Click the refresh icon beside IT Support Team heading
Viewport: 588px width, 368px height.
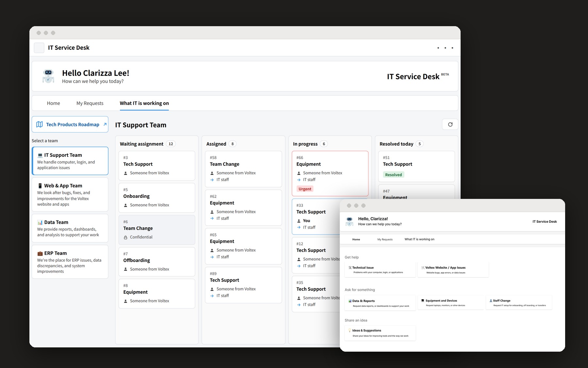450,124
